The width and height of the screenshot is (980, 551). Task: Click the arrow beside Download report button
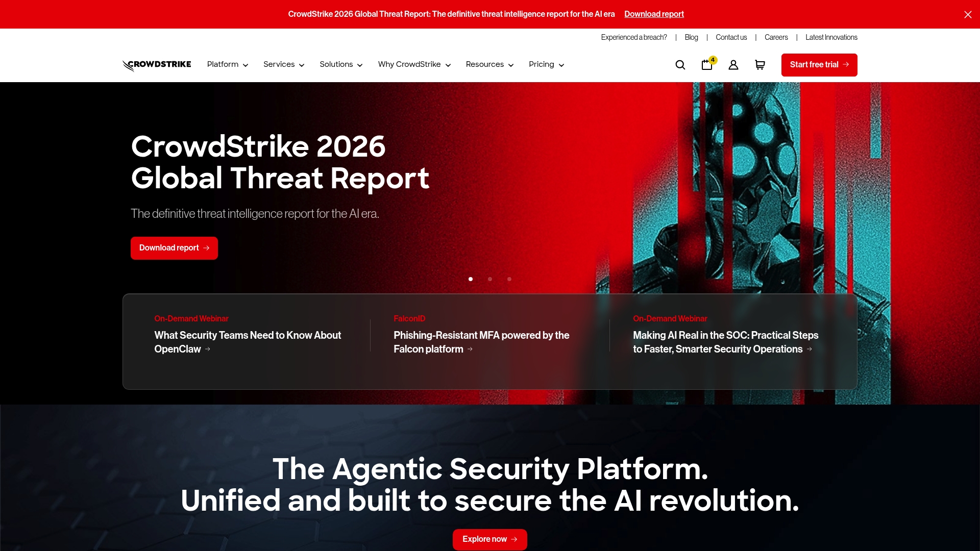206,248
